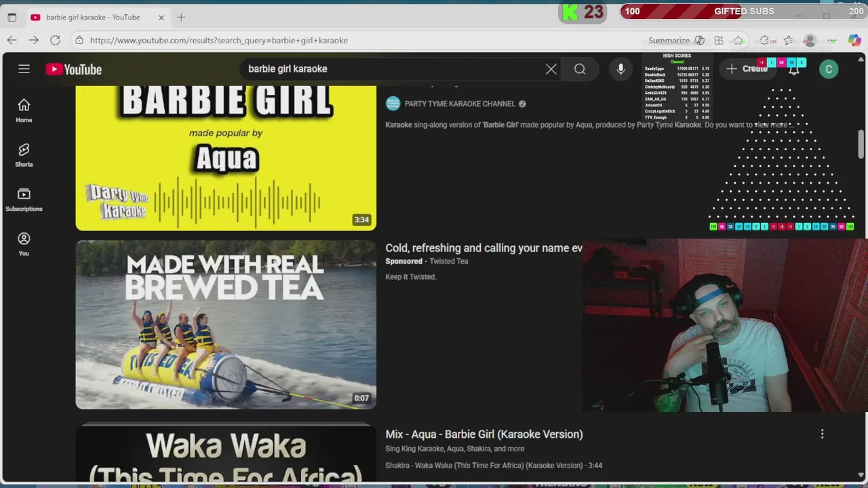Screen dimensions: 868x488
Task: Reload the current page
Action: point(55,40)
